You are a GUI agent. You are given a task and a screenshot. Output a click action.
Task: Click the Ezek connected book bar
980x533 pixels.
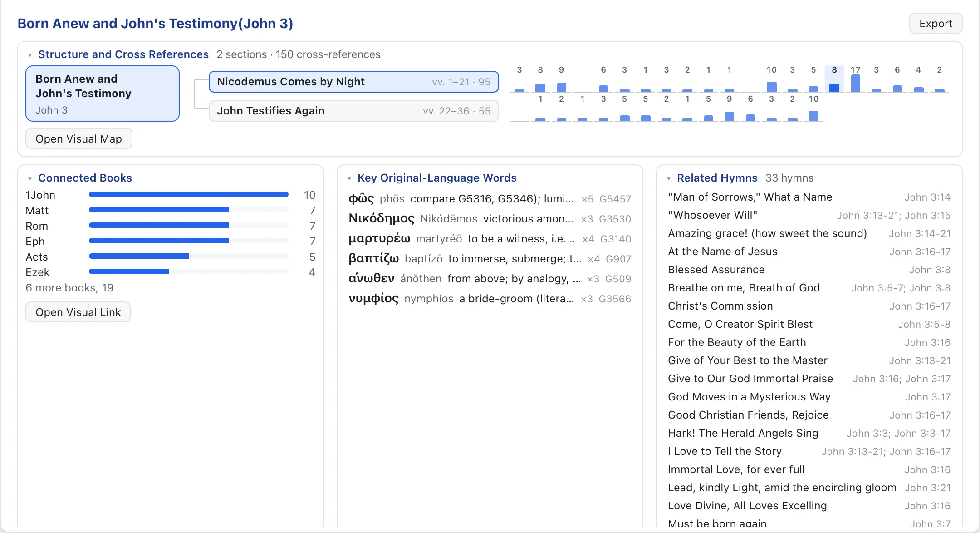point(189,271)
